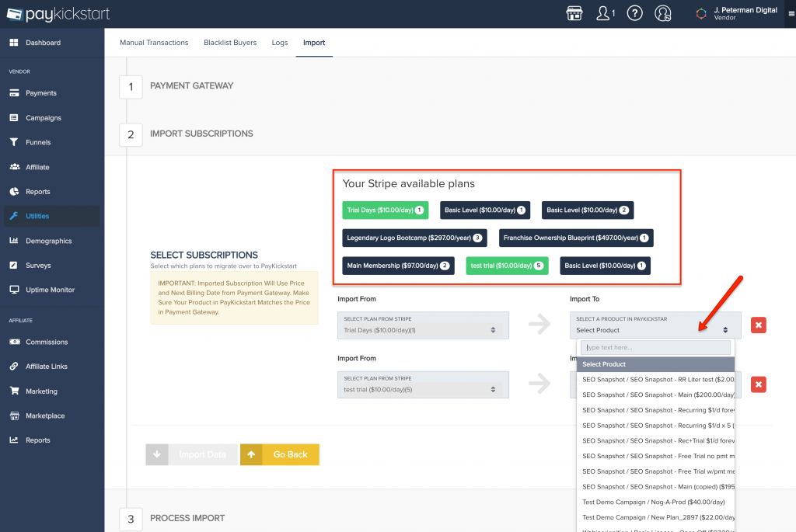Choose SEO Snapshot Free Trial no pmt option
This screenshot has width=796, height=532.
(x=655, y=456)
